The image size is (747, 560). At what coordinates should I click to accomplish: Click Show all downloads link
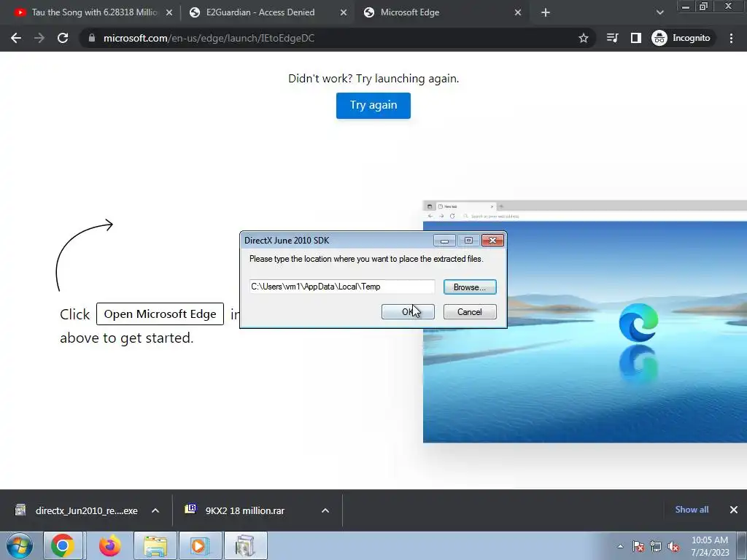tap(692, 510)
